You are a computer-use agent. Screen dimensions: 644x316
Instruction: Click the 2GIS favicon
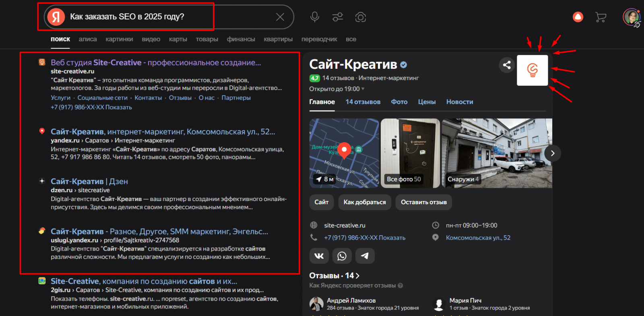point(42,281)
